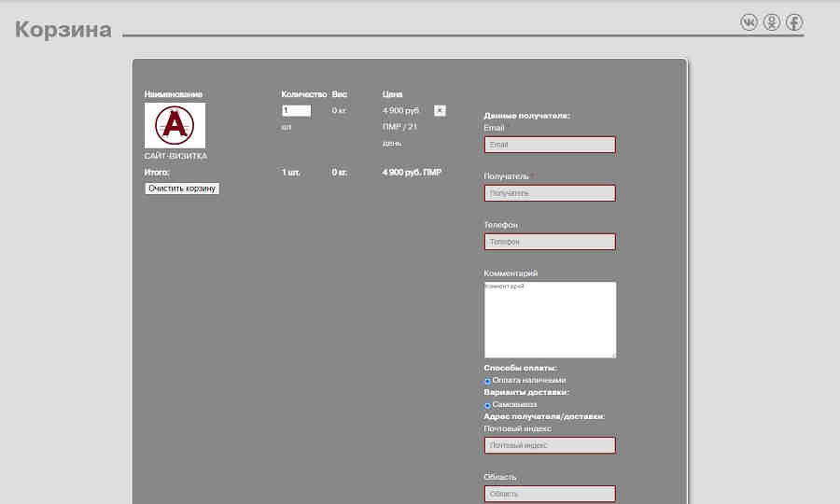Choose the Самовывоз delivery radio option
This screenshot has width=840, height=504.
click(487, 405)
